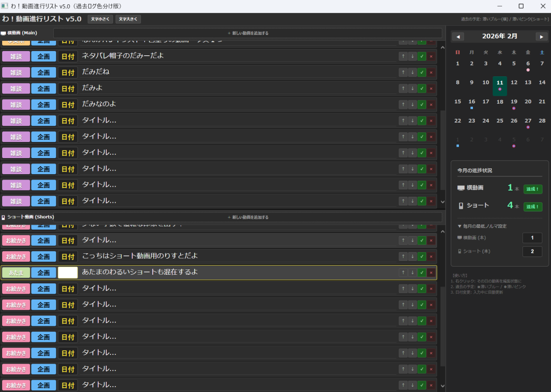Edit the ショート (本) quota field
551x392 pixels.
coord(532,252)
